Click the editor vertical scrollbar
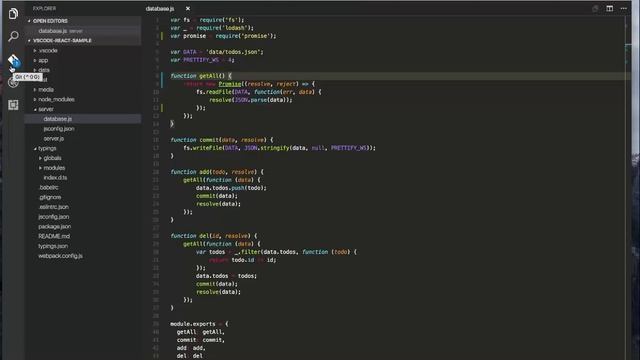Screen dimensions: 640x360 pos(627,188)
